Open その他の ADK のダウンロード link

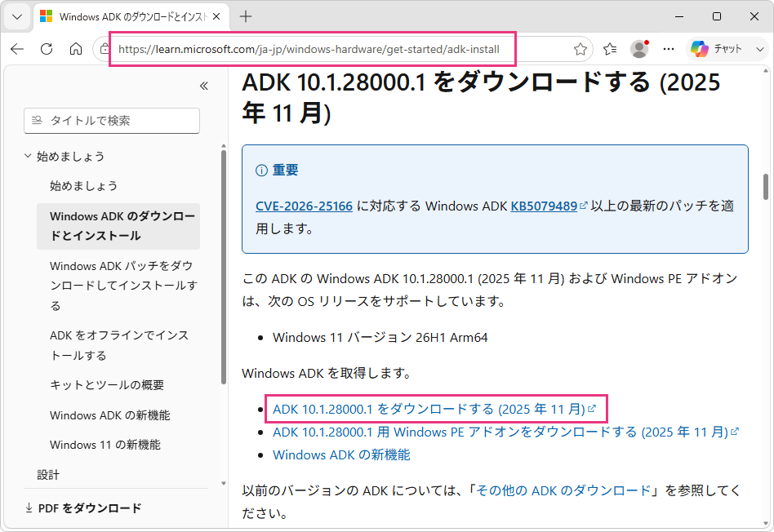[x=563, y=490]
